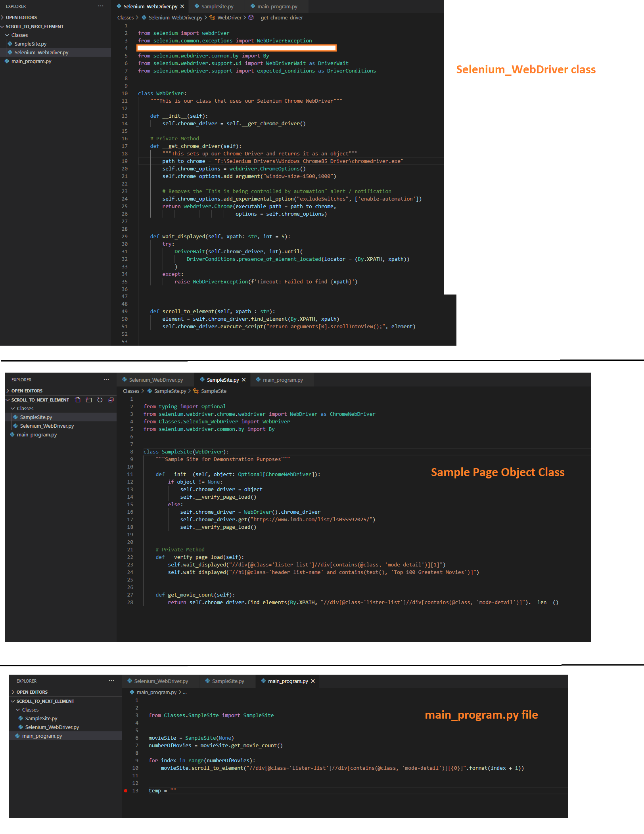
Task: Click the Collapse Folders icon in Explorer
Action: coord(111,400)
